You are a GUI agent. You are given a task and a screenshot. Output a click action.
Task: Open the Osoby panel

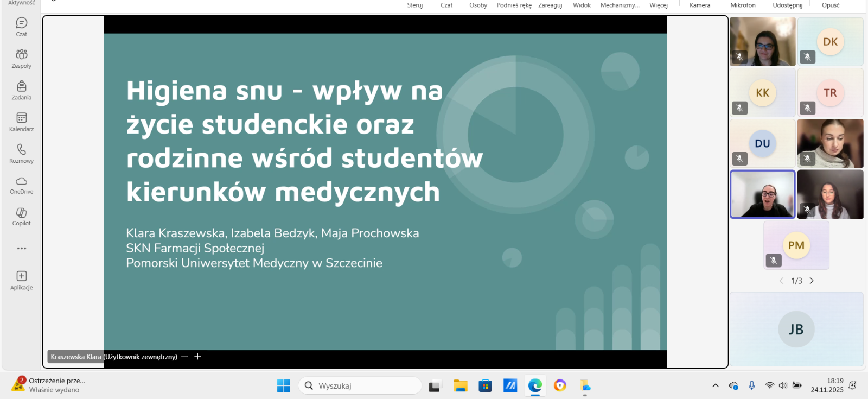[x=478, y=5]
